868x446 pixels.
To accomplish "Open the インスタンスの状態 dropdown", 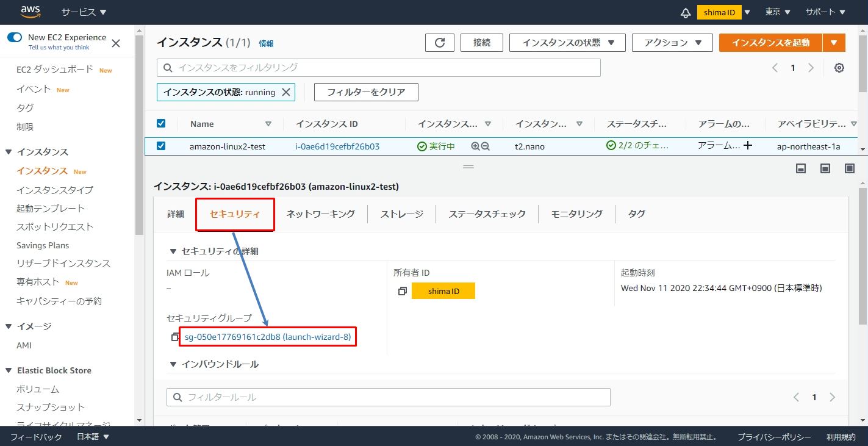I will [567, 43].
